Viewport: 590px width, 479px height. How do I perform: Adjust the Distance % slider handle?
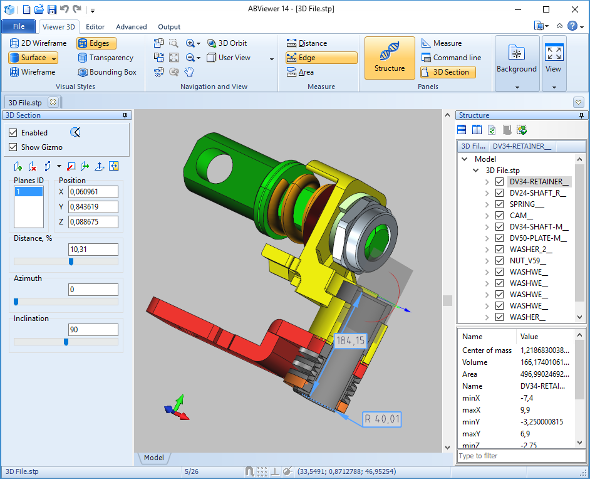pyautogui.click(x=71, y=261)
